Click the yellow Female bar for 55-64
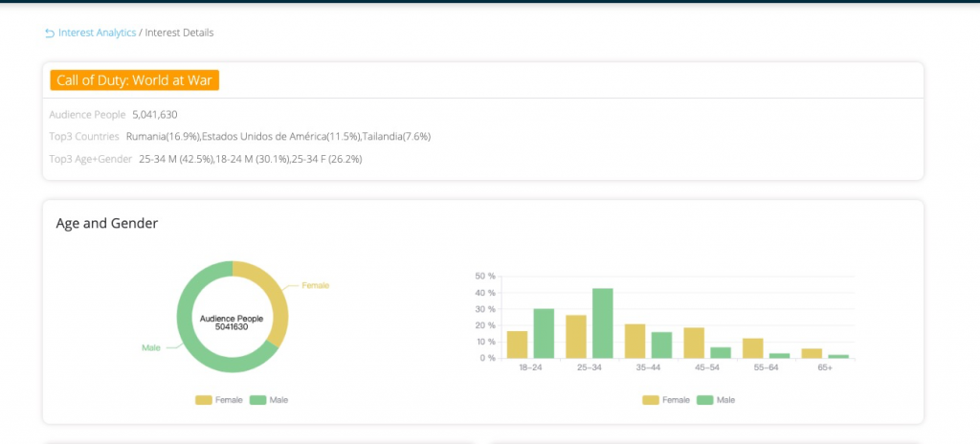The height and width of the screenshot is (444, 980). [753, 348]
